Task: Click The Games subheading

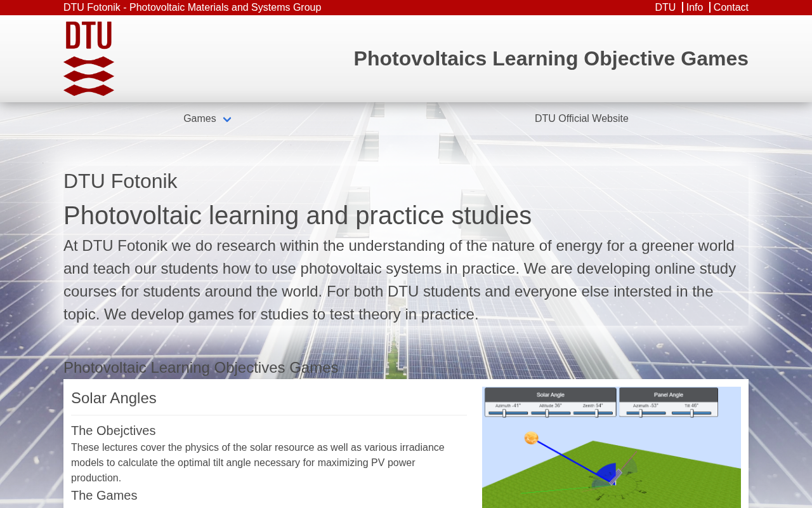Action: pos(104,495)
